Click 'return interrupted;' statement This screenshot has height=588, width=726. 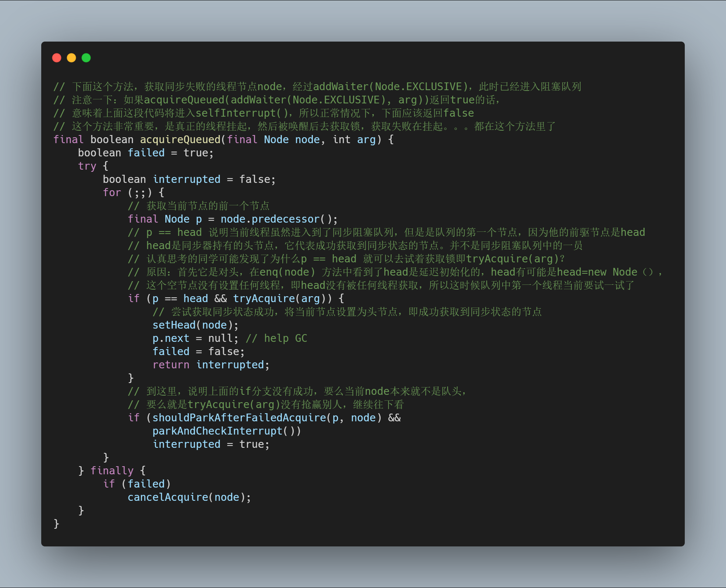click(211, 365)
